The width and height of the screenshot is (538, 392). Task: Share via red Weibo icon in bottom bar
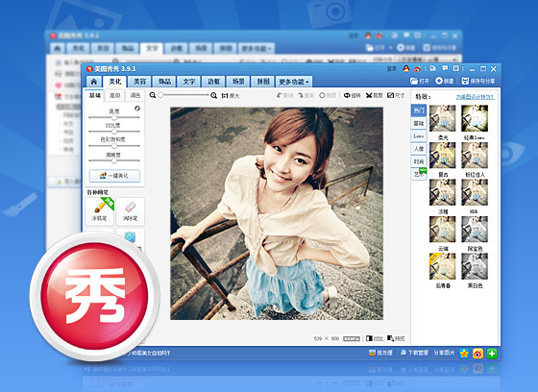click(x=478, y=354)
